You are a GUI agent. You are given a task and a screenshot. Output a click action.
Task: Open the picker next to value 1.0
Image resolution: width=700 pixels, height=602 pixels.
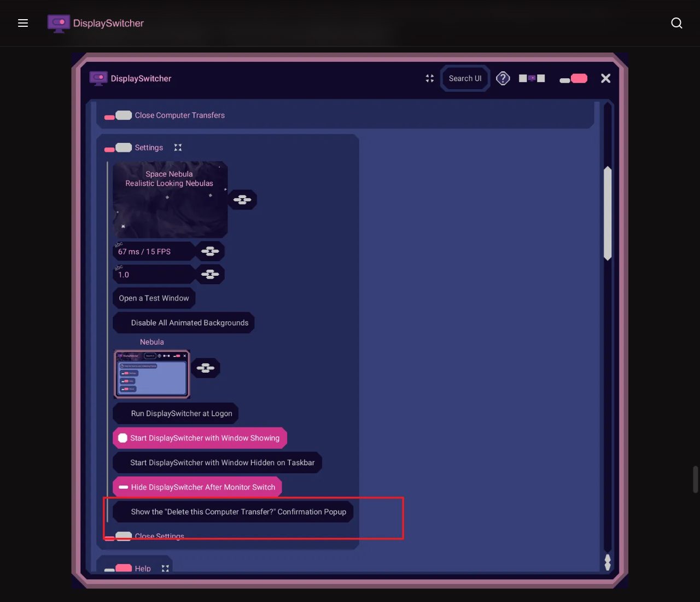(x=210, y=275)
